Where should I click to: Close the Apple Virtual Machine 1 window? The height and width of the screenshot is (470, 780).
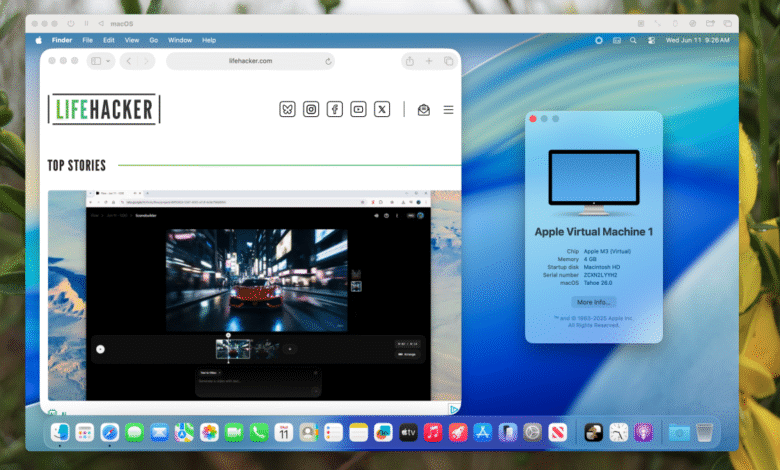[x=533, y=119]
